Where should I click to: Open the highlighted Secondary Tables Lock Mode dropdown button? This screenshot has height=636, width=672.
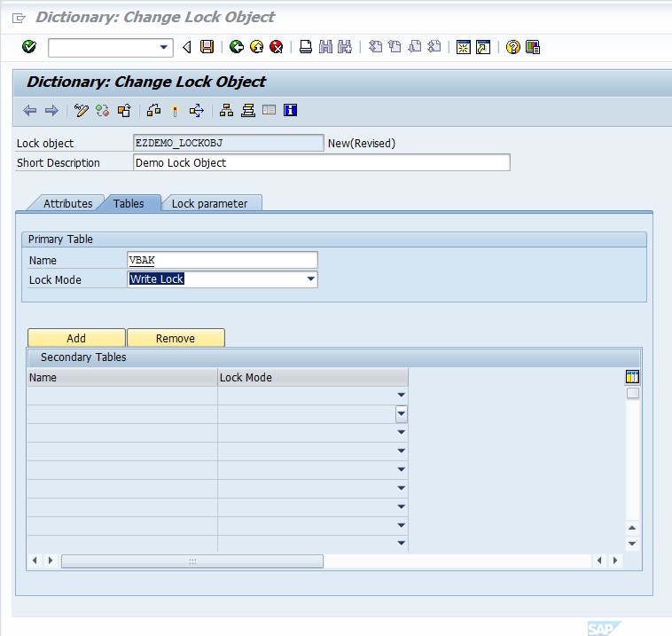(x=401, y=414)
